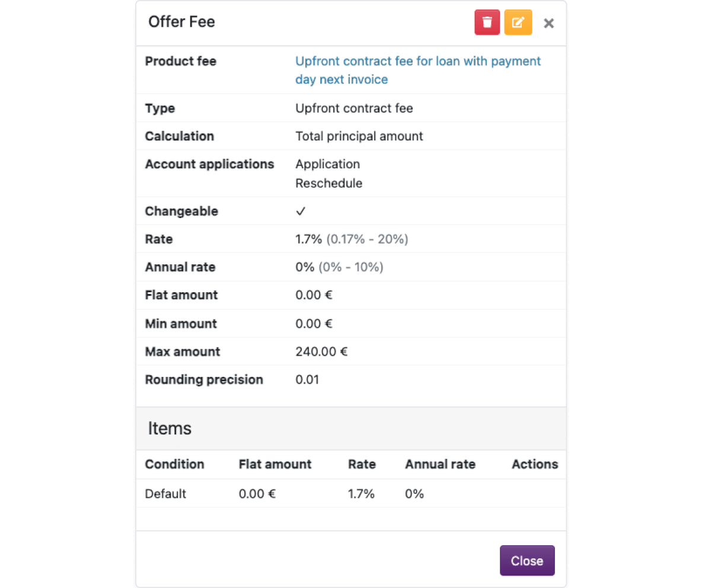Click the Annual rate column header
Image resolution: width=702 pixels, height=588 pixels.
coord(440,464)
